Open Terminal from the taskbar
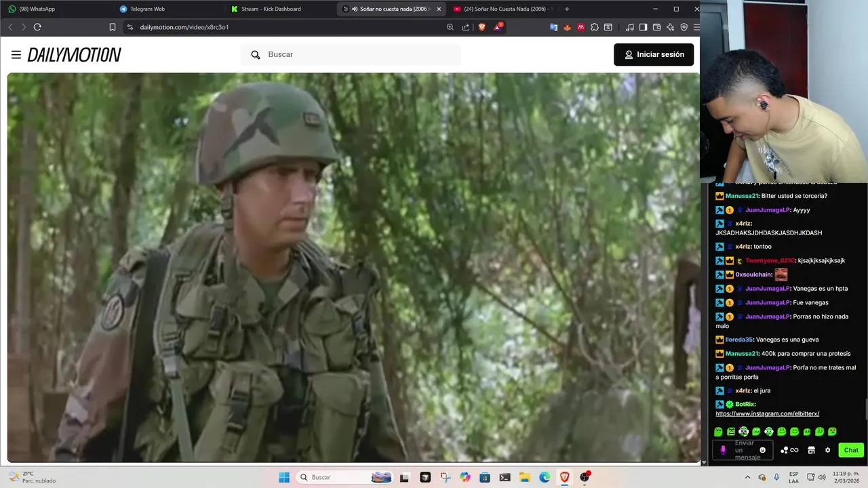 click(x=505, y=477)
